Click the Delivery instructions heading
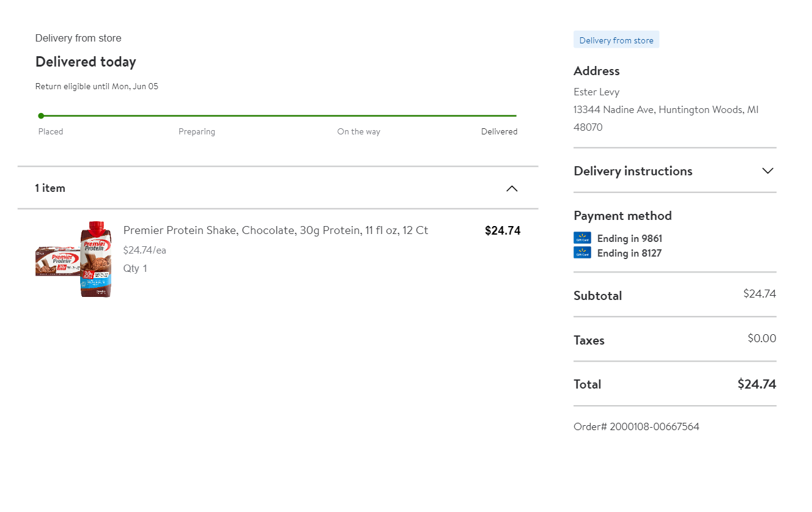 tap(633, 171)
